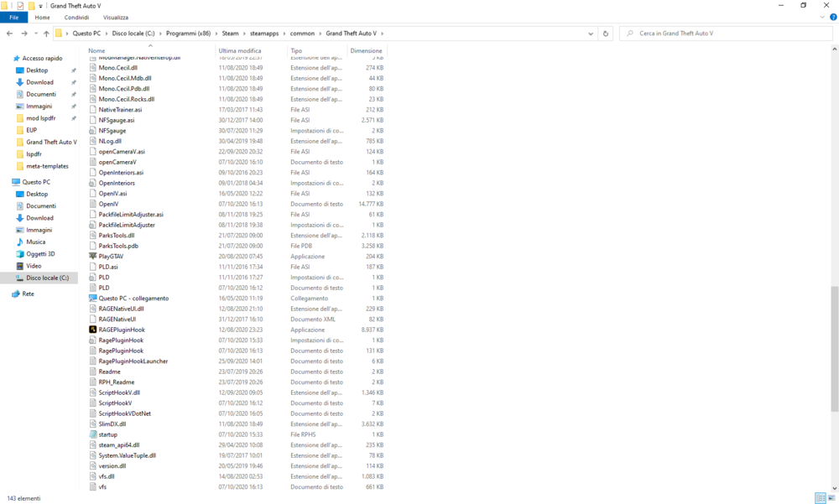Navigate to Disco locale (C:) in breadcrumb
839x504 pixels.
[x=133, y=34]
